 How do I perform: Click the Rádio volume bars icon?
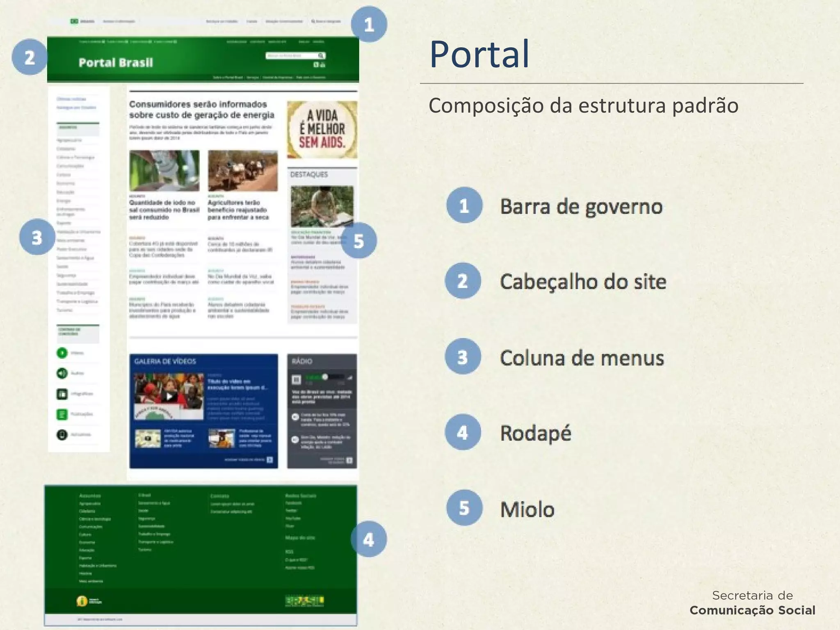350,377
